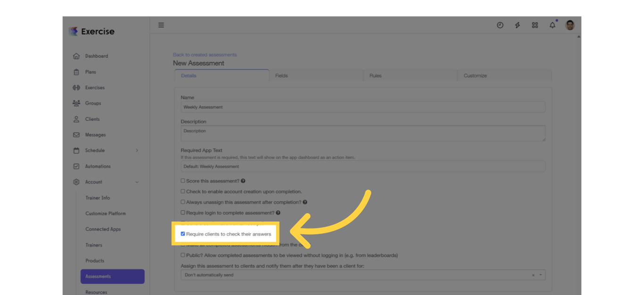The height and width of the screenshot is (295, 644).
Task: Click the history clock icon in the topbar
Action: (500, 25)
